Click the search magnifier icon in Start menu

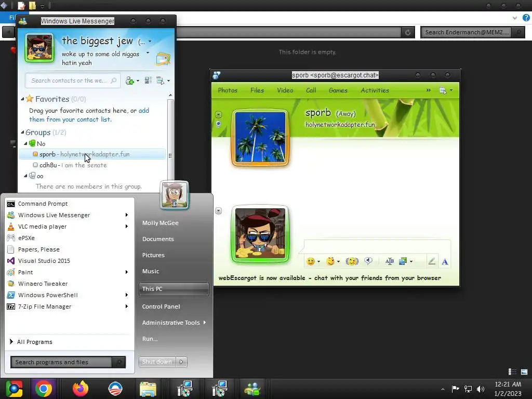119,362
